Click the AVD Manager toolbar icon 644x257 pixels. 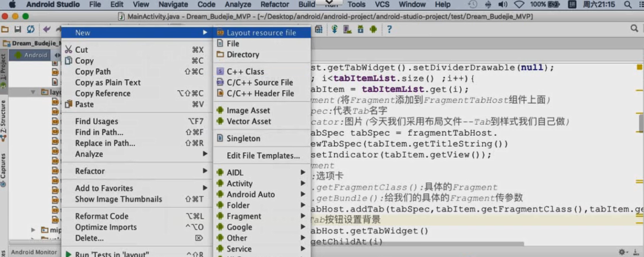[x=347, y=29]
